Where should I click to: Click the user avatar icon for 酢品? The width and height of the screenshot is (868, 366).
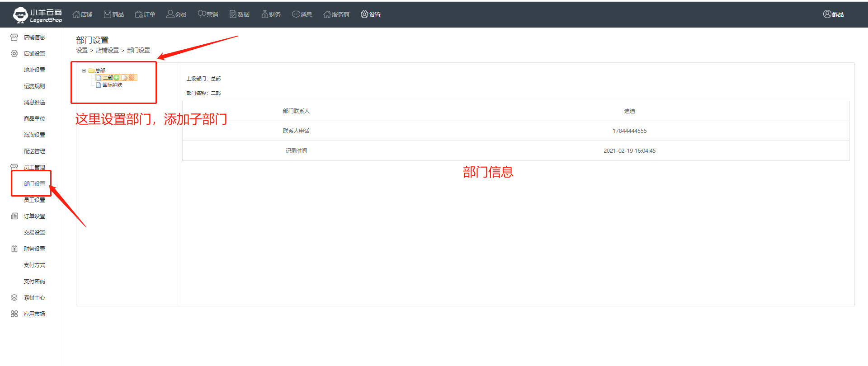tap(827, 14)
